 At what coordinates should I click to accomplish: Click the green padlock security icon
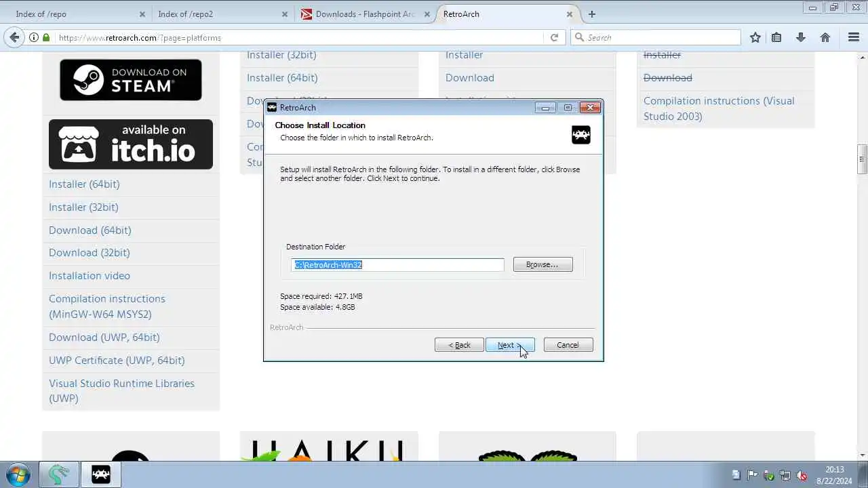point(47,38)
